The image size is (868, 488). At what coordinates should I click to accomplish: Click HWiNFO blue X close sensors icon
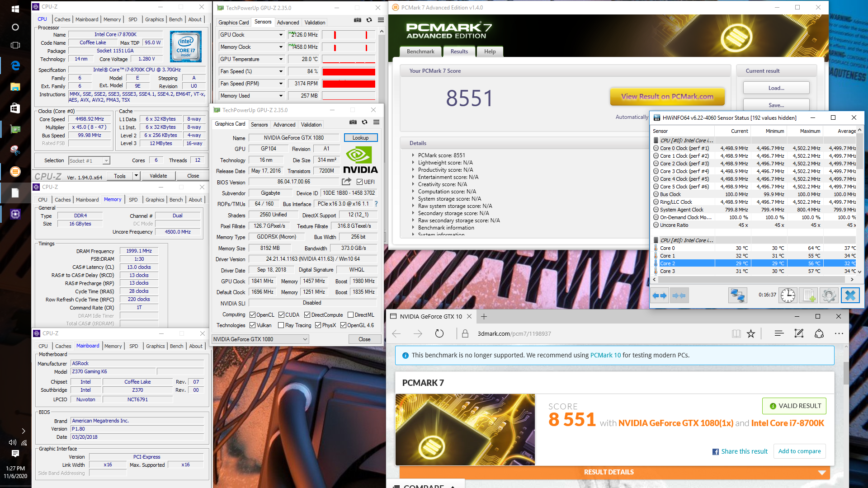click(x=850, y=296)
